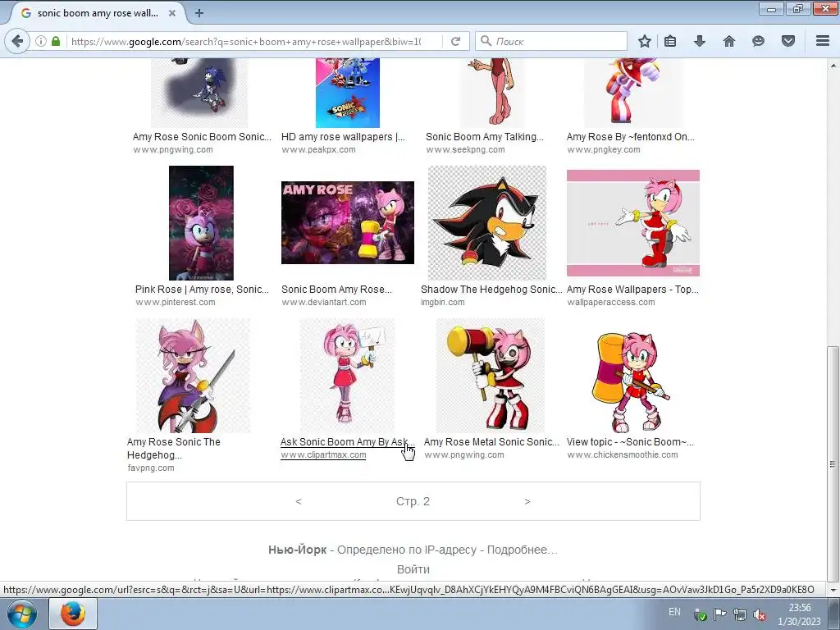Open the chat smiley toolbar icon
The width and height of the screenshot is (840, 630).
pyautogui.click(x=758, y=41)
